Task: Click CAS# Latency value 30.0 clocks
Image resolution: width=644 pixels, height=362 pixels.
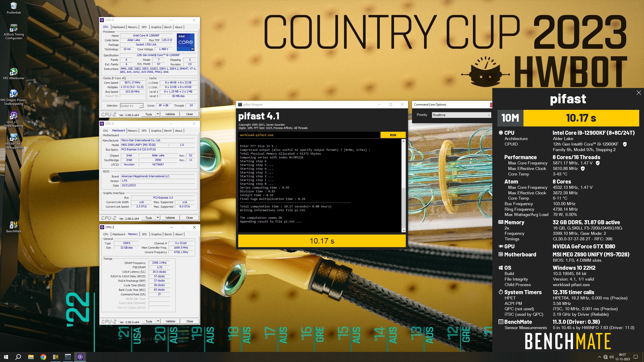Action: click(x=159, y=272)
